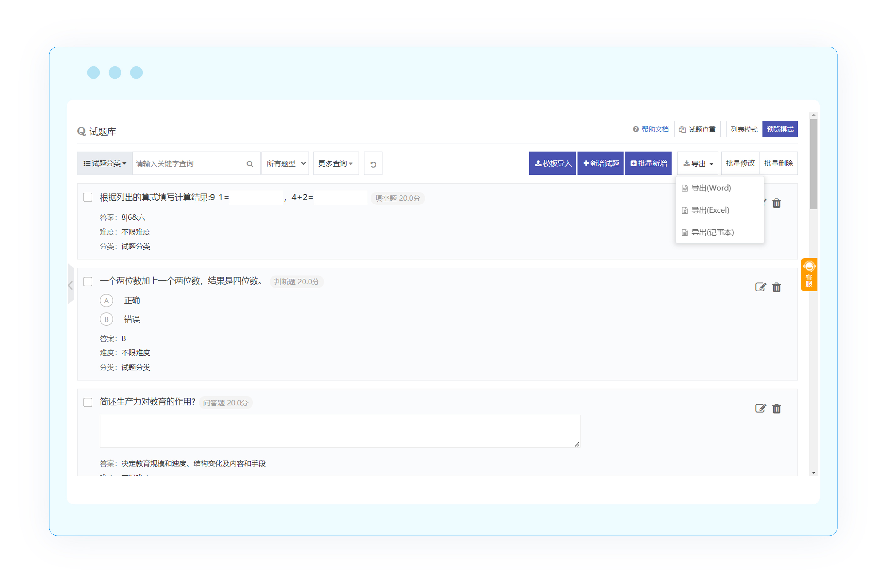Viewport: 887px width, 588px height.
Task: Edit the true/false question with pencil icon
Action: [760, 287]
